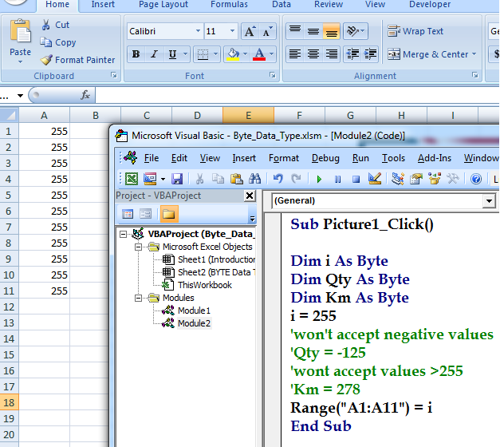Decrease font size with Shrink Font icon

267,31
